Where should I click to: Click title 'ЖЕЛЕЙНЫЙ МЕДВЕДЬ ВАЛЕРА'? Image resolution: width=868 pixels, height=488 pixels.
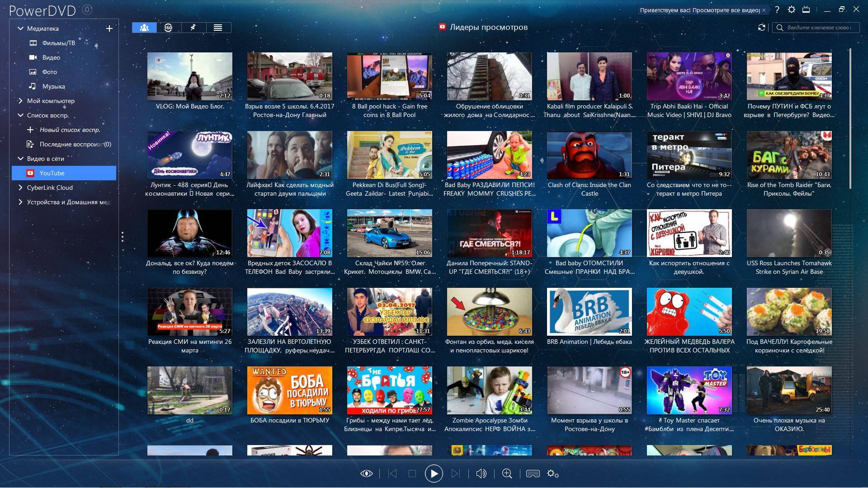689,346
